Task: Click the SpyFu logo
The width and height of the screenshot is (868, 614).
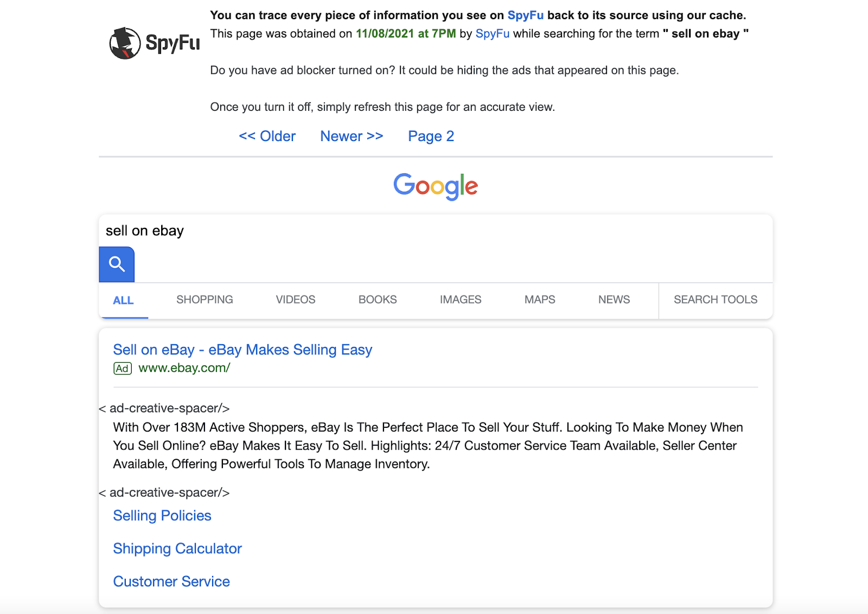Action: [155, 43]
